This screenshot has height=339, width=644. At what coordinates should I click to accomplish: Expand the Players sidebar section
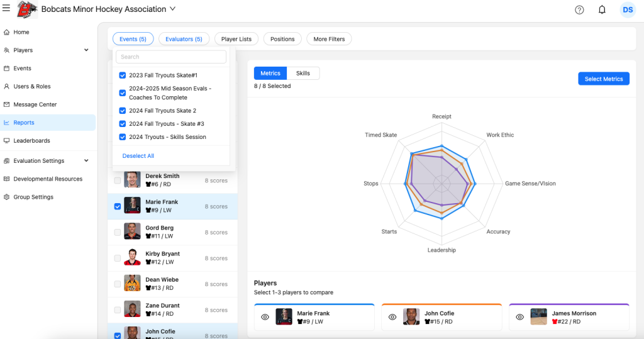(86, 50)
